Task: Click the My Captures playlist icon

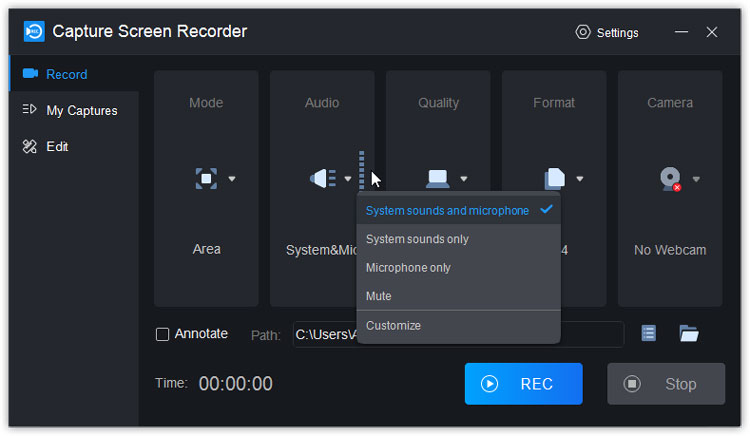Action: (x=29, y=109)
